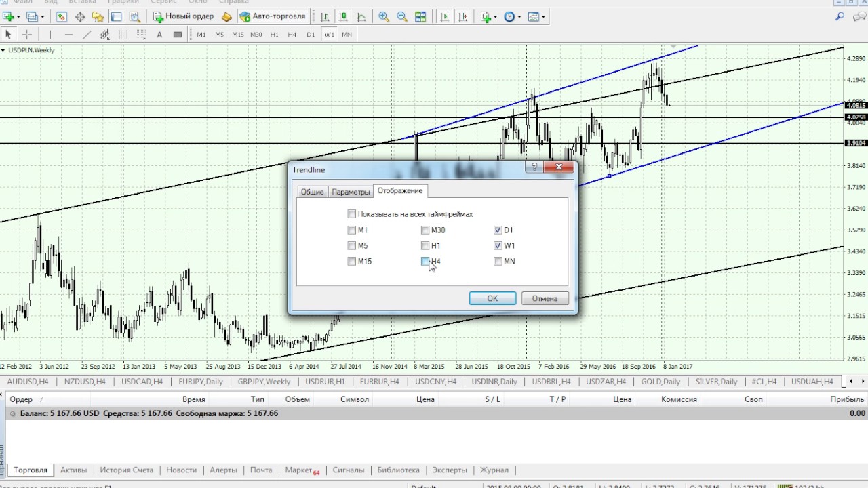Toggle chart shift icon
Screen dimensions: 868x488
tap(462, 16)
